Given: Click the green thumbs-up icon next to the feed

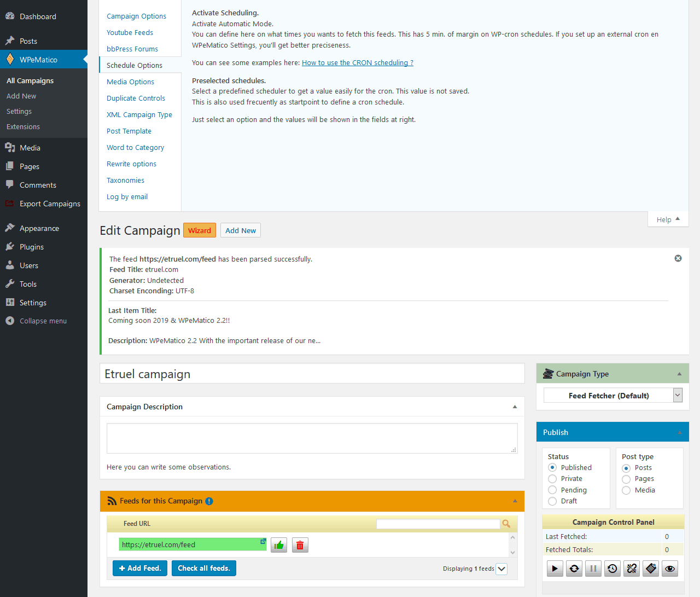Looking at the screenshot, I should click(x=278, y=544).
